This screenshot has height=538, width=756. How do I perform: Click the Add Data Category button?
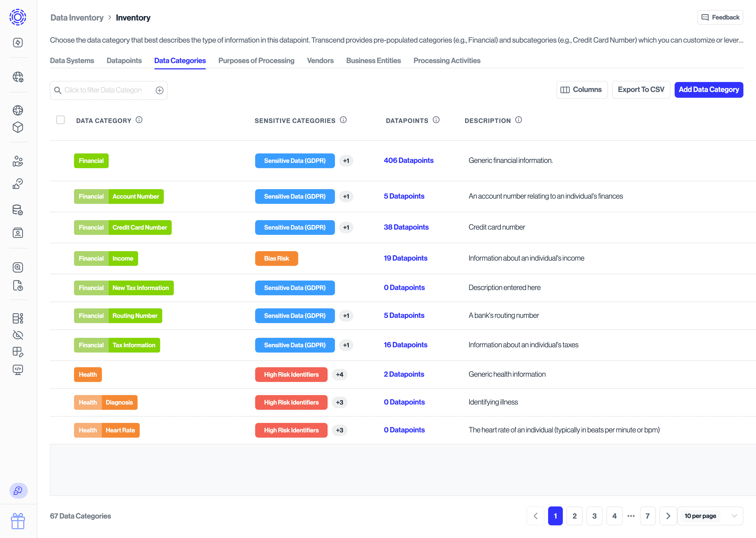pyautogui.click(x=709, y=89)
